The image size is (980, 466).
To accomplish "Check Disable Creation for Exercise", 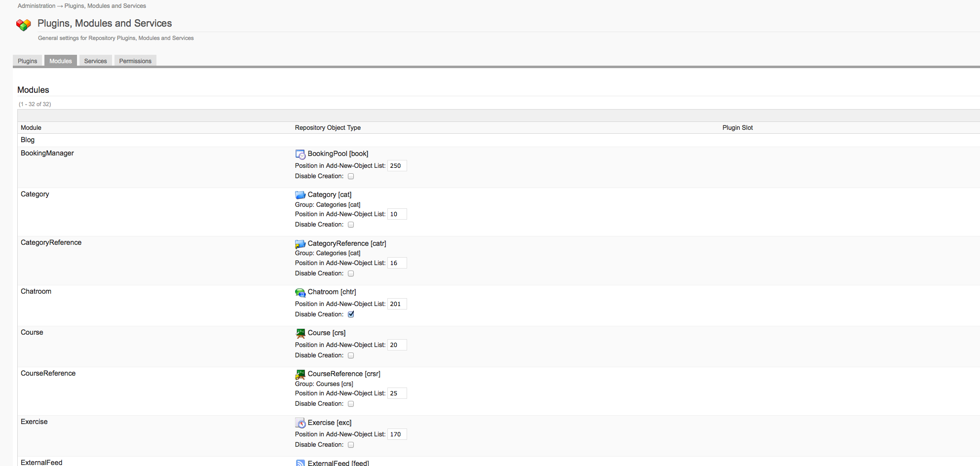I will tap(351, 445).
